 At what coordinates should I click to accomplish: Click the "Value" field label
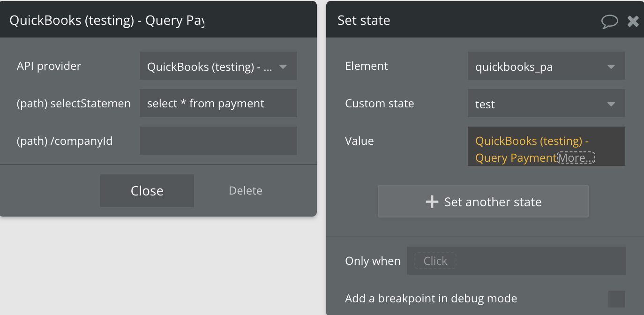tap(359, 141)
